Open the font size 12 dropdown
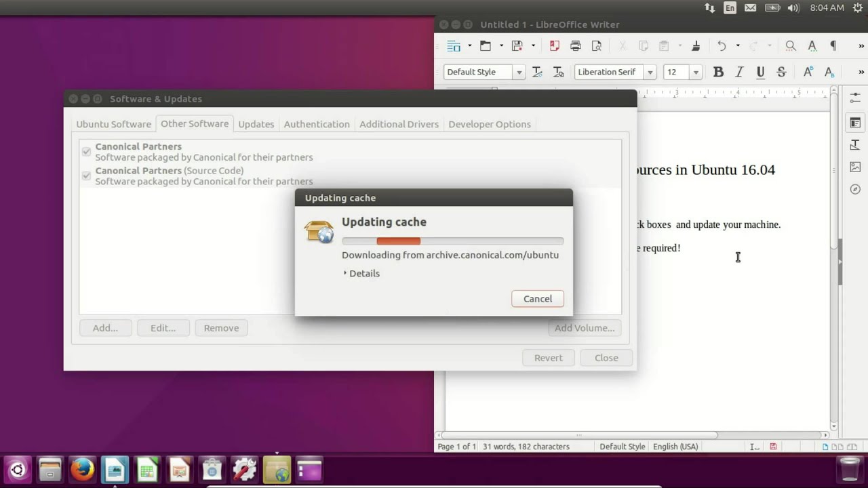Screen dimensions: 868x488 pos(696,72)
